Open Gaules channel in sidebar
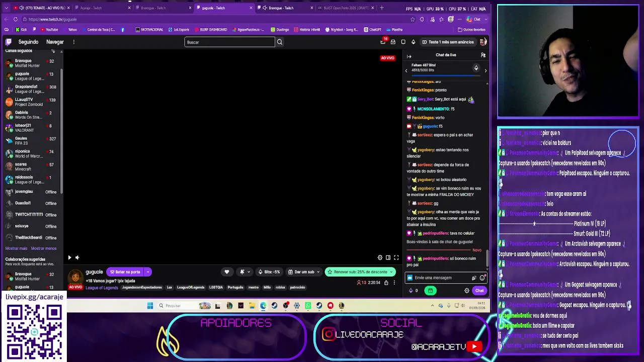 (x=31, y=141)
